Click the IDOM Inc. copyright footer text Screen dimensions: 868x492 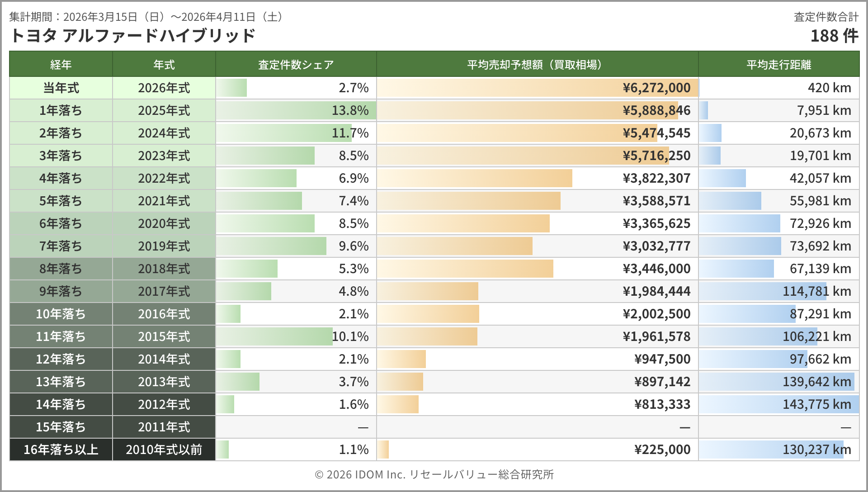(x=434, y=474)
